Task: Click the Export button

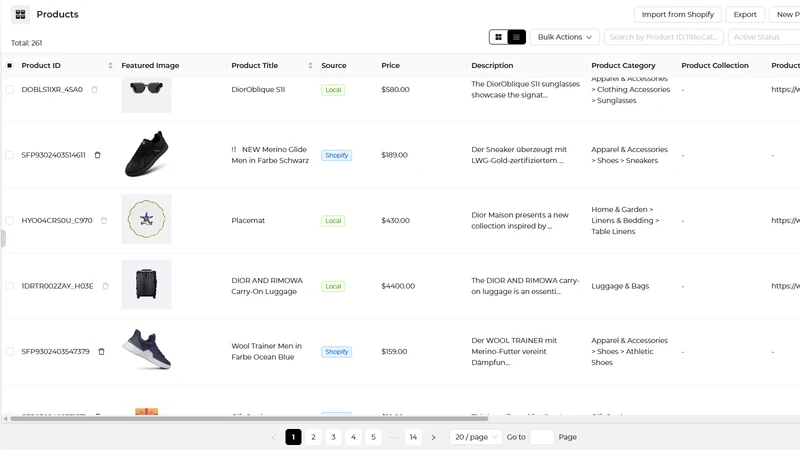Action: click(x=745, y=14)
